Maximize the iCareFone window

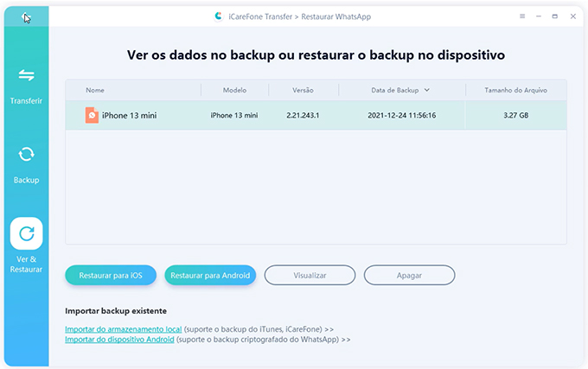pyautogui.click(x=554, y=16)
